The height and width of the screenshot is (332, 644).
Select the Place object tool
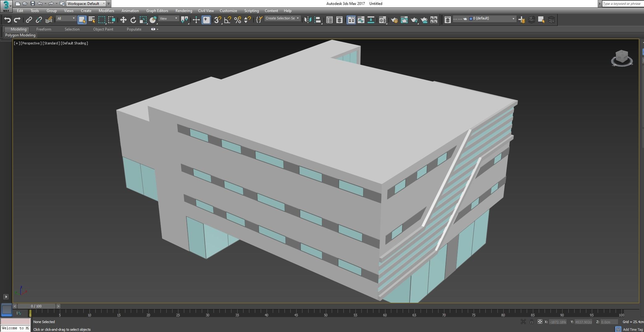click(153, 20)
